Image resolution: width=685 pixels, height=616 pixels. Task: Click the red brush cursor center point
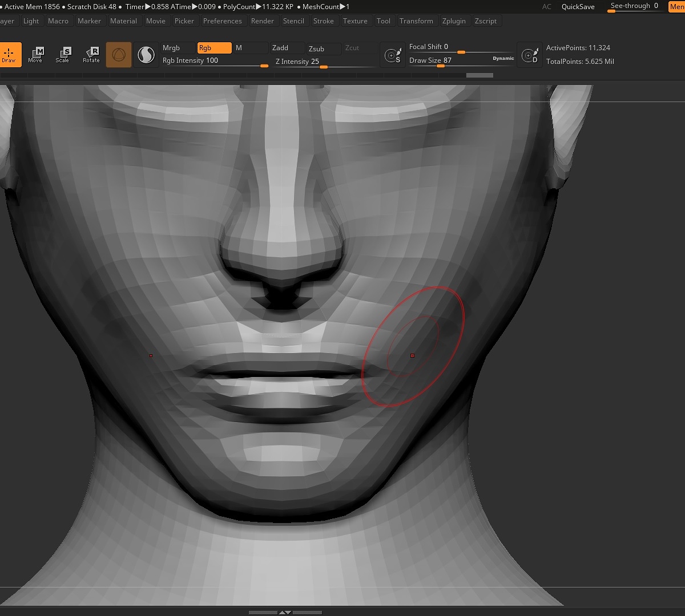click(412, 355)
